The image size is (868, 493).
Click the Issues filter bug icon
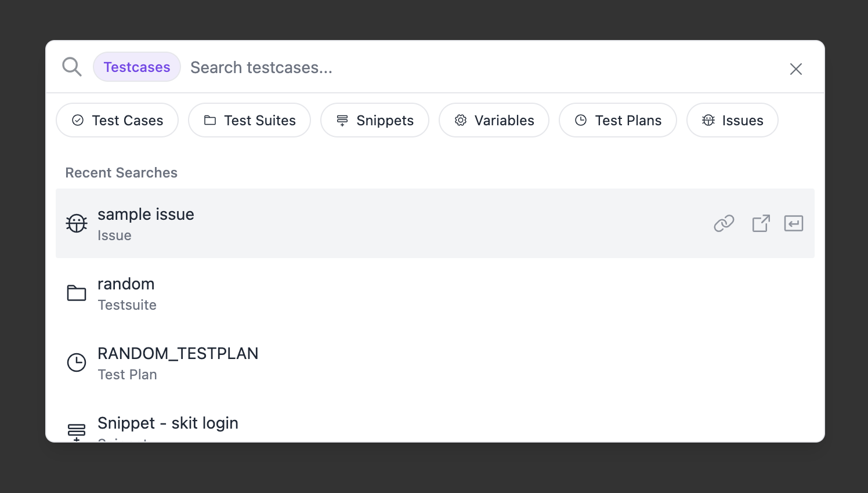click(708, 120)
